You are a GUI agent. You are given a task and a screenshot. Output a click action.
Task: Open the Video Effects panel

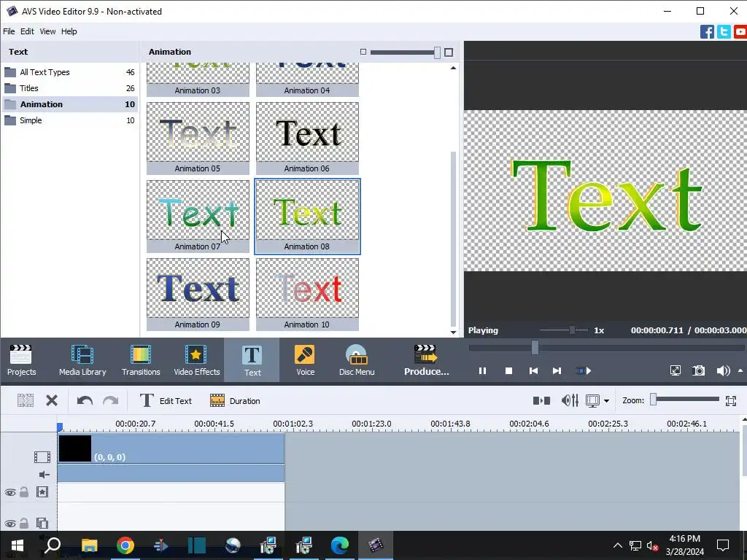coord(196,360)
